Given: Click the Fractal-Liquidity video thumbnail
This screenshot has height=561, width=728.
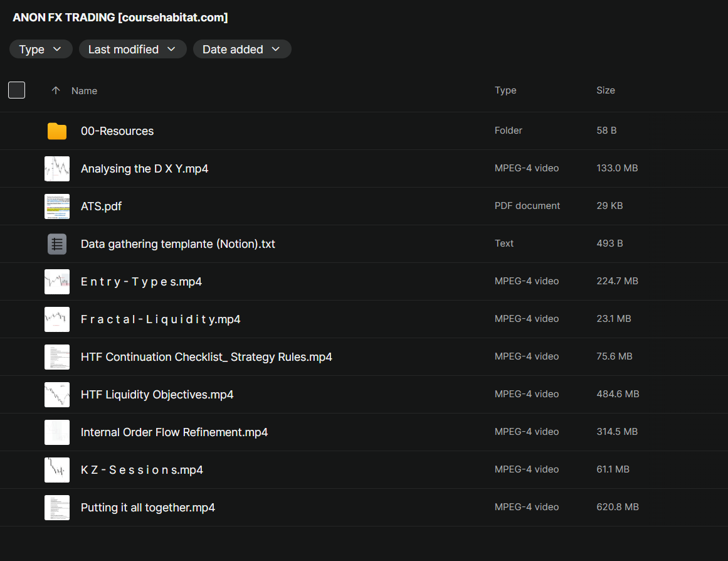Looking at the screenshot, I should tap(57, 319).
